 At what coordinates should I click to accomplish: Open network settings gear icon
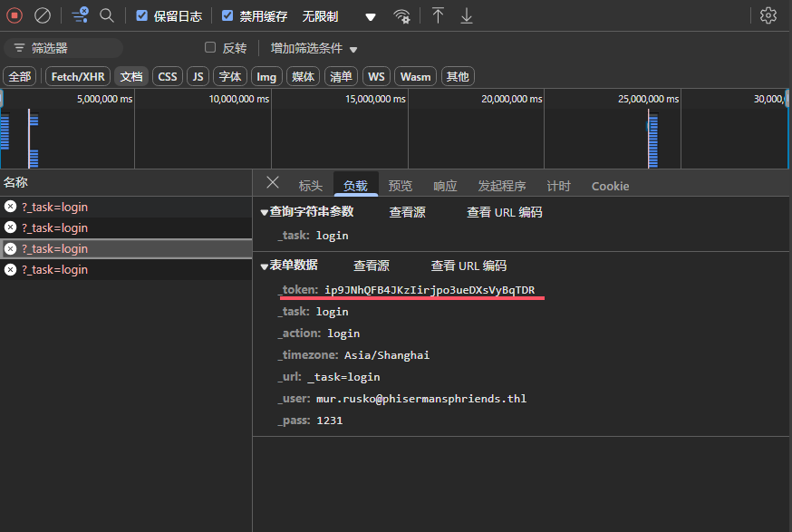point(768,15)
